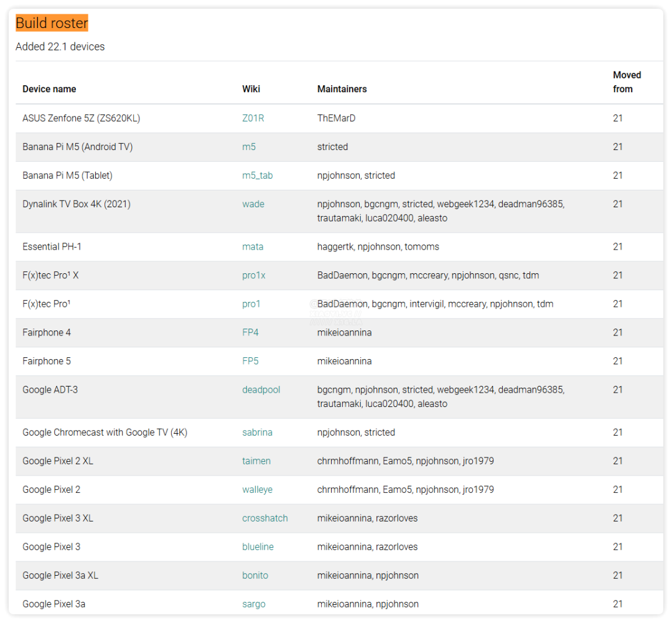The width and height of the screenshot is (672, 623).
Task: Follow the sabrina wiki link
Action: (x=257, y=432)
